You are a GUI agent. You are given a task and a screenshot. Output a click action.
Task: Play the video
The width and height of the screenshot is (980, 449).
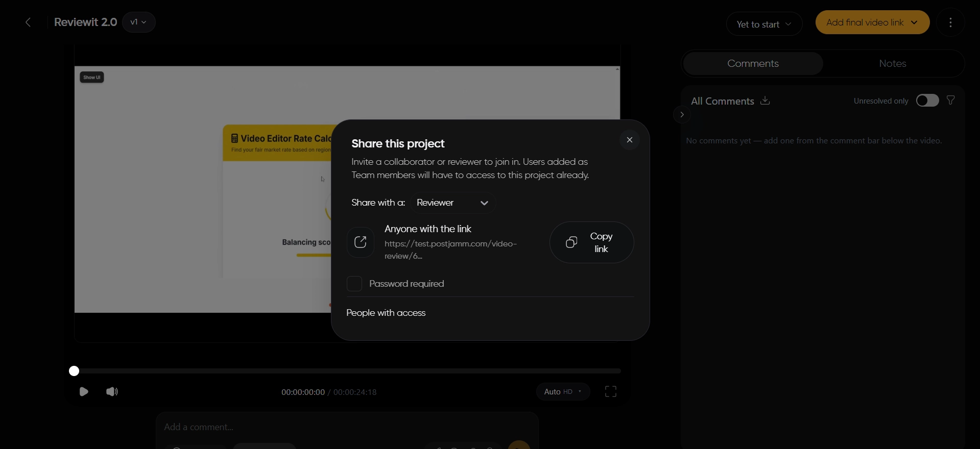point(84,392)
